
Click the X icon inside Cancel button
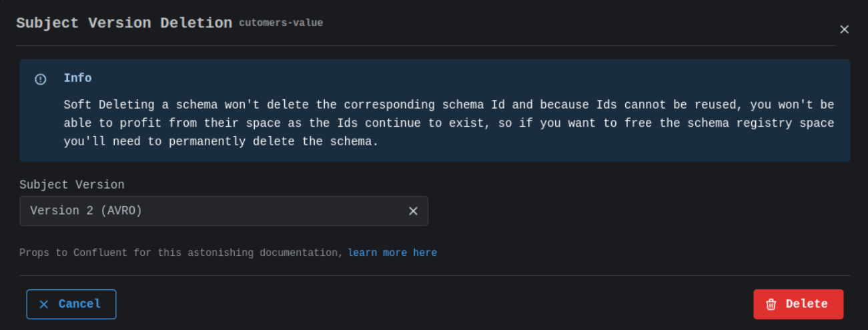click(44, 304)
